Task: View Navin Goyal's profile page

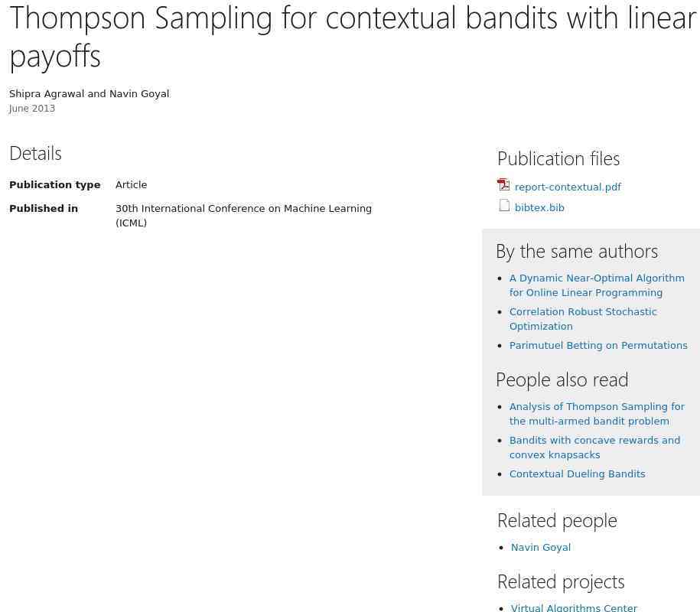Action: [541, 547]
